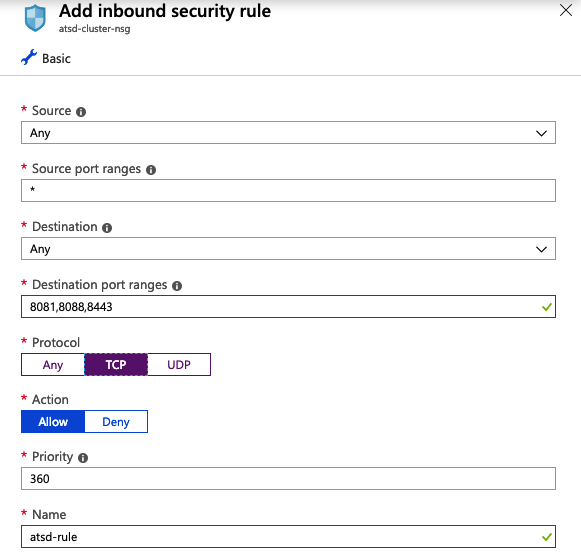This screenshot has height=559, width=581.
Task: Open the Source dropdown
Action: pos(288,133)
